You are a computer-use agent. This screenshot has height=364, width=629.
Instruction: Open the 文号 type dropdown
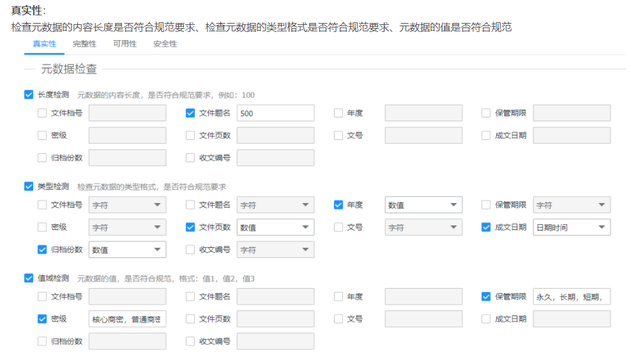coord(423,227)
